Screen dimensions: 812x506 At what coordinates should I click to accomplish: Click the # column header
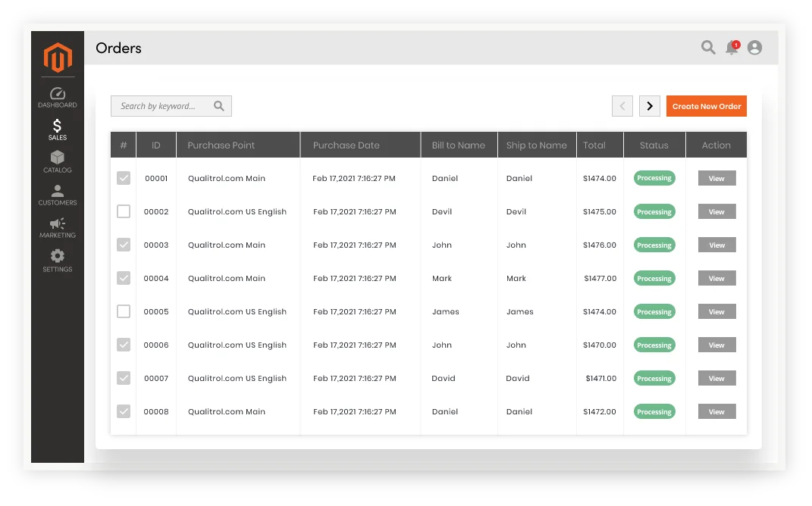point(124,145)
